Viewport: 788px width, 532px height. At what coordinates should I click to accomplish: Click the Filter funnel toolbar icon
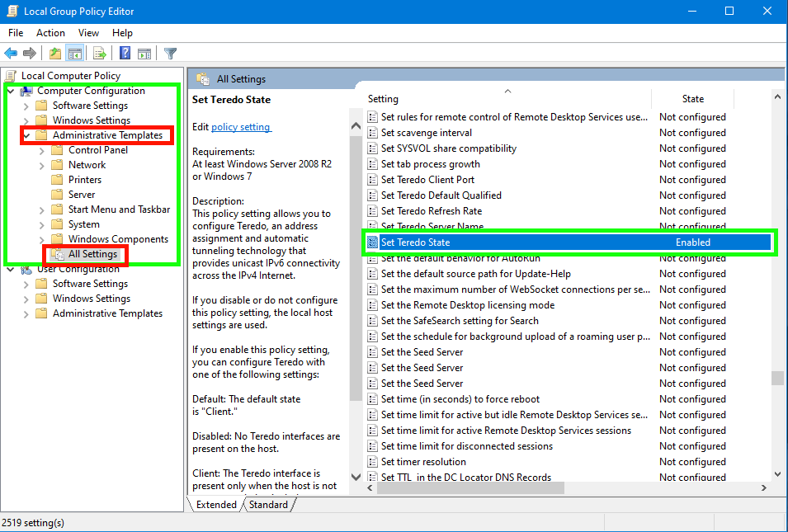pos(170,54)
